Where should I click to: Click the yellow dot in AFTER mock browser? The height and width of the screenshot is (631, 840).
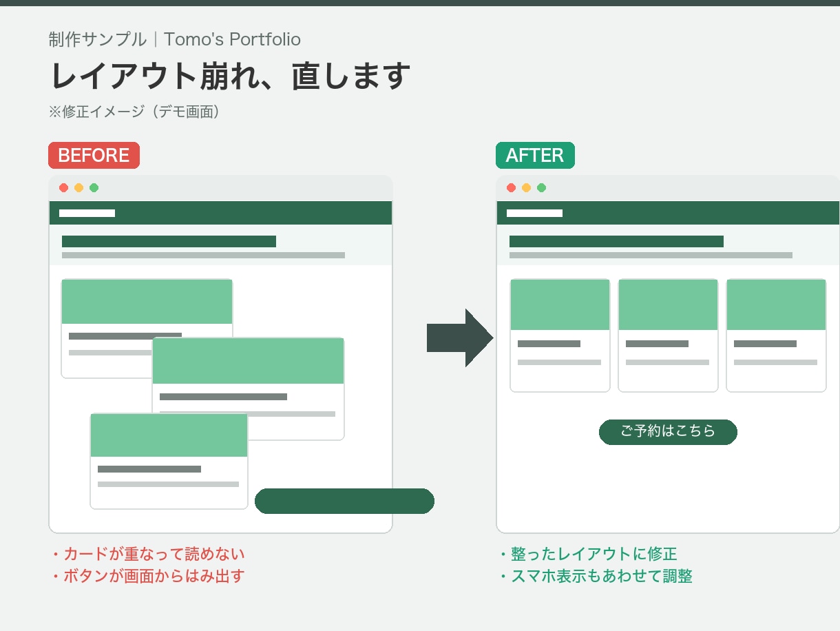(527, 188)
